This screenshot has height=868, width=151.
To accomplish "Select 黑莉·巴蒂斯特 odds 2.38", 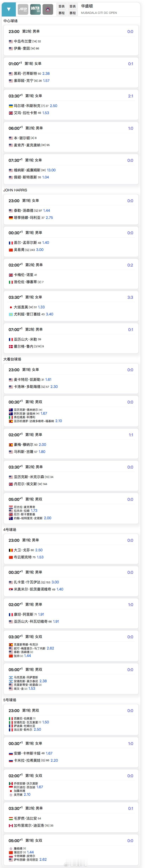I will [46, 74].
